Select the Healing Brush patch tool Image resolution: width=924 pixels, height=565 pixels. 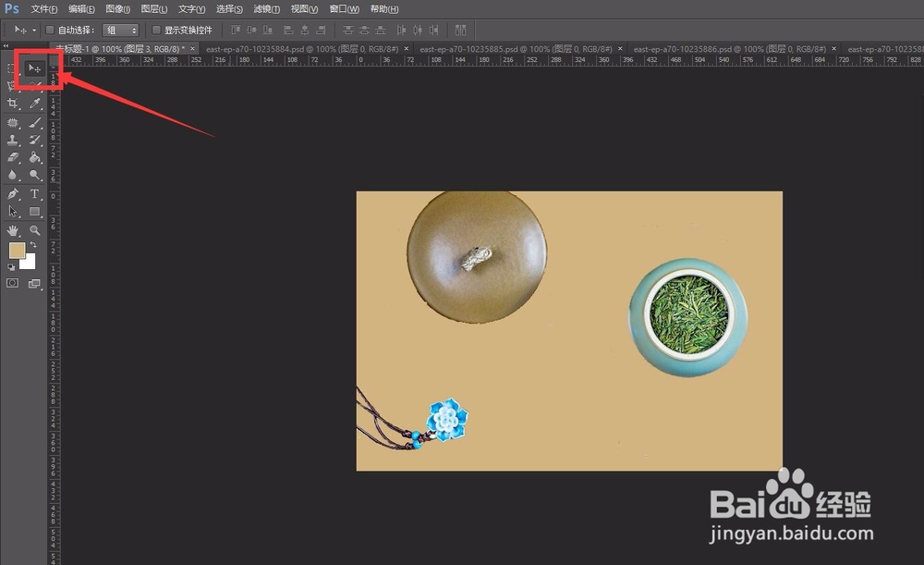(12, 123)
